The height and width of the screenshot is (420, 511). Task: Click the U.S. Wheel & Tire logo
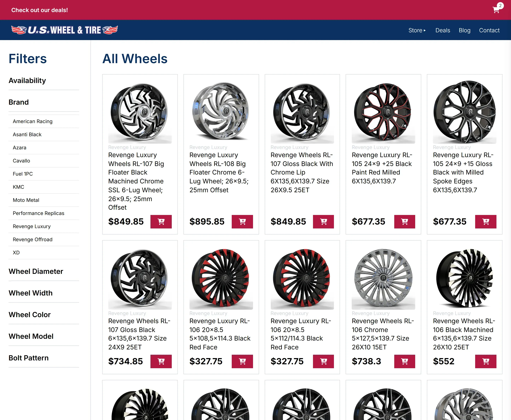pos(64,30)
